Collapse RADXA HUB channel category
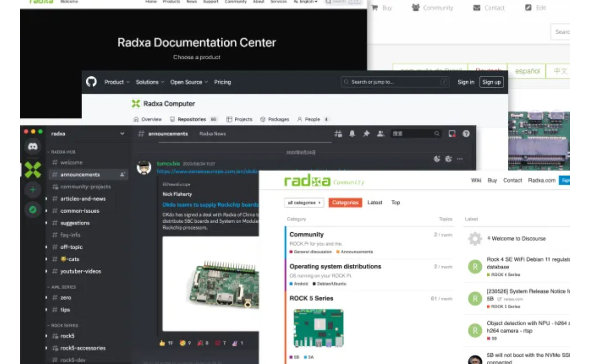The image size is (589, 364). point(61,152)
